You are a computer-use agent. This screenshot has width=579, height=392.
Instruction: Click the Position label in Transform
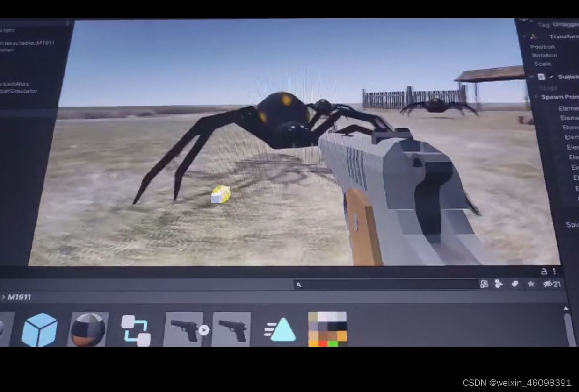click(543, 47)
